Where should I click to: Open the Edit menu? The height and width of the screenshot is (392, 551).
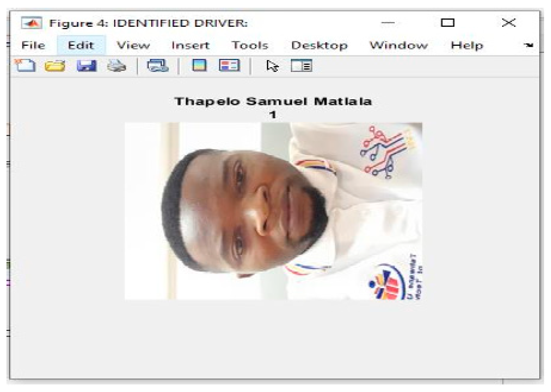[x=81, y=45]
